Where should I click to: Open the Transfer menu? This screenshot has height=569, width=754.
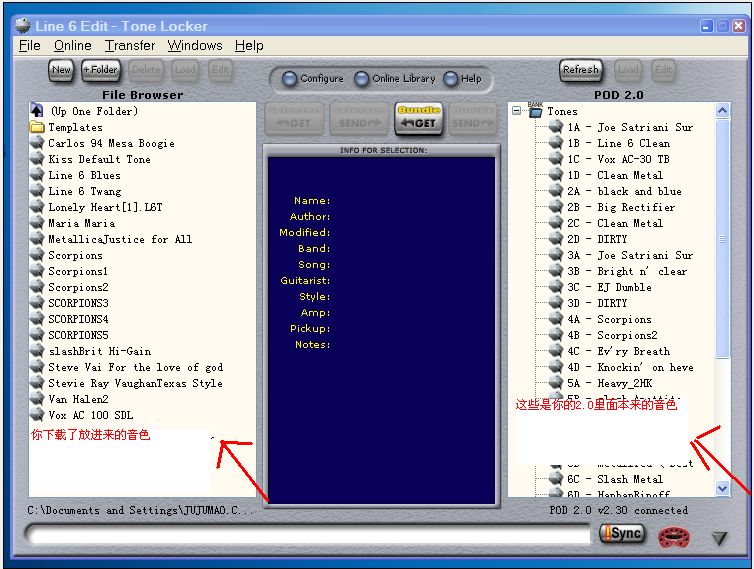click(130, 46)
